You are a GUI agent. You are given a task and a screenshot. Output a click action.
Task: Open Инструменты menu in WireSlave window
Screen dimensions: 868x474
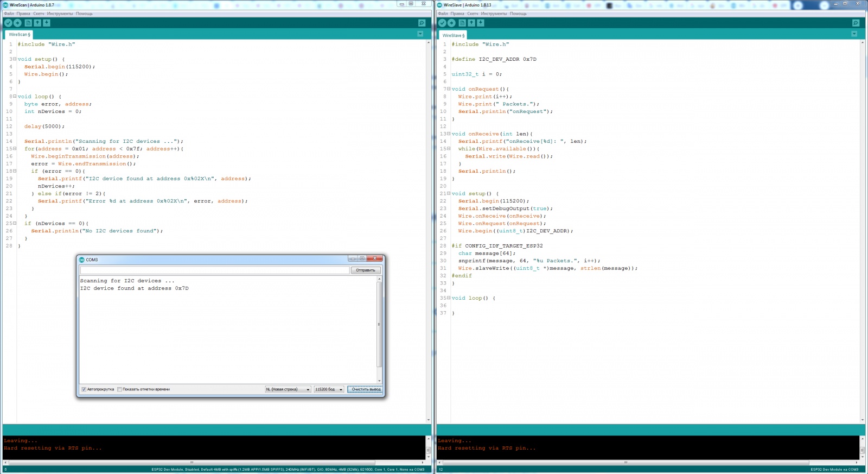[494, 14]
